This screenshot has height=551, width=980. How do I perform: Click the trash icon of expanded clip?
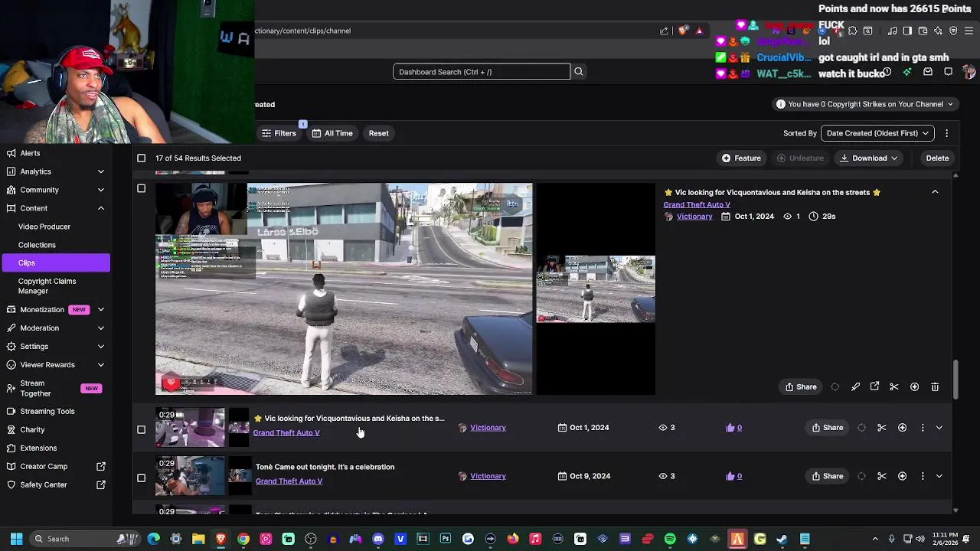point(935,387)
